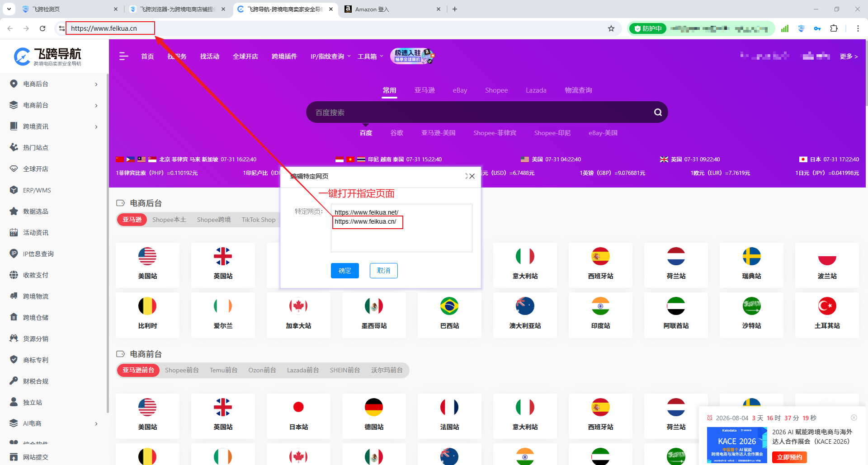Select the 沃尔玛前台 tab
Image resolution: width=868 pixels, height=465 pixels.
387,370
